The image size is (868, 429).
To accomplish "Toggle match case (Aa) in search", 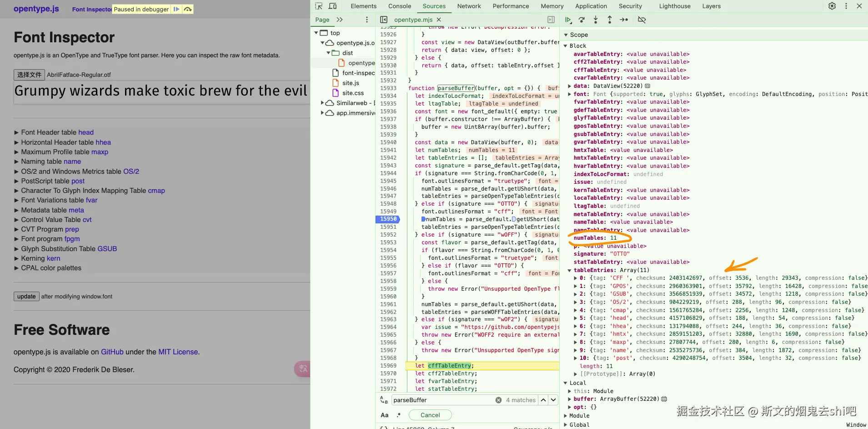I will 385,415.
